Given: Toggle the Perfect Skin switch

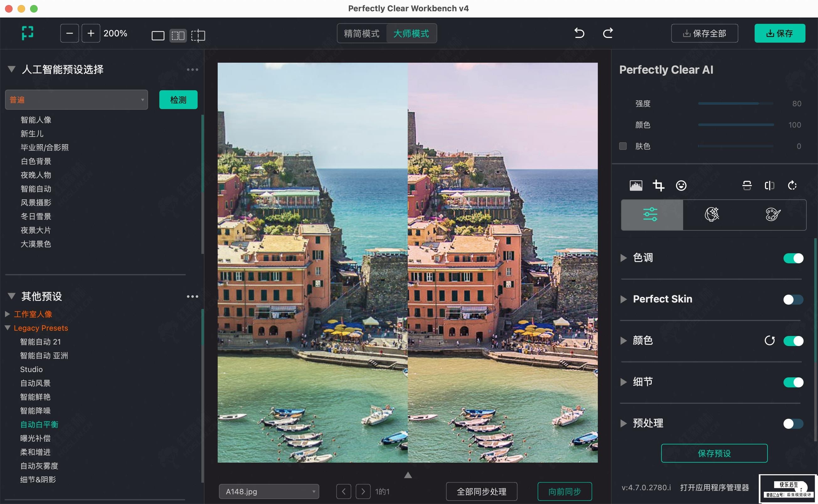Looking at the screenshot, I should [x=793, y=299].
